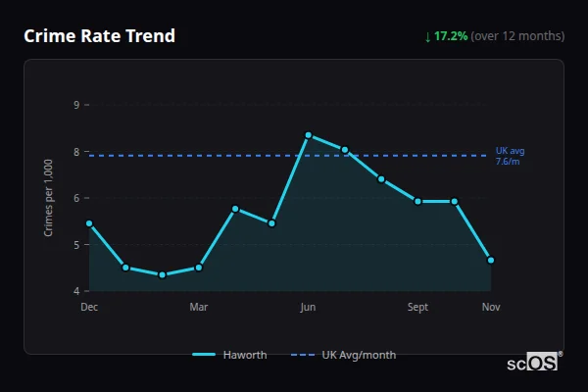Click the data point right after Jun
Screen dimensions: 588x392
(x=345, y=150)
